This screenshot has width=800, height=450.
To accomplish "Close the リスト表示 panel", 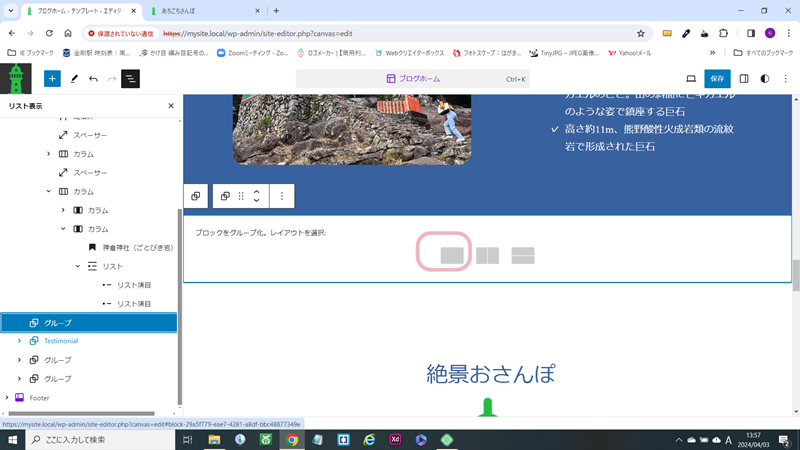I will (x=170, y=105).
